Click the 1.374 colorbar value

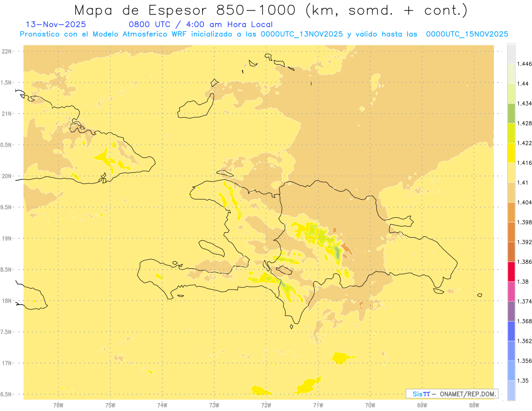coord(524,301)
